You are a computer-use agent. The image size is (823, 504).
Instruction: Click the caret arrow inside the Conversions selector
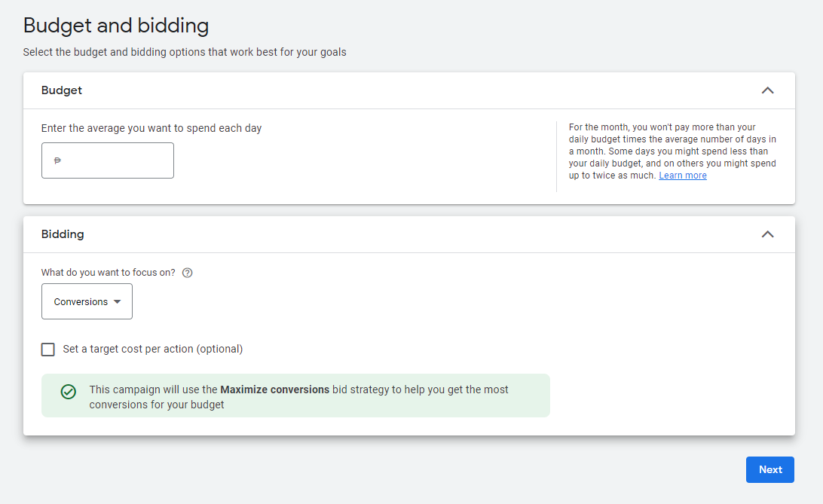(117, 301)
